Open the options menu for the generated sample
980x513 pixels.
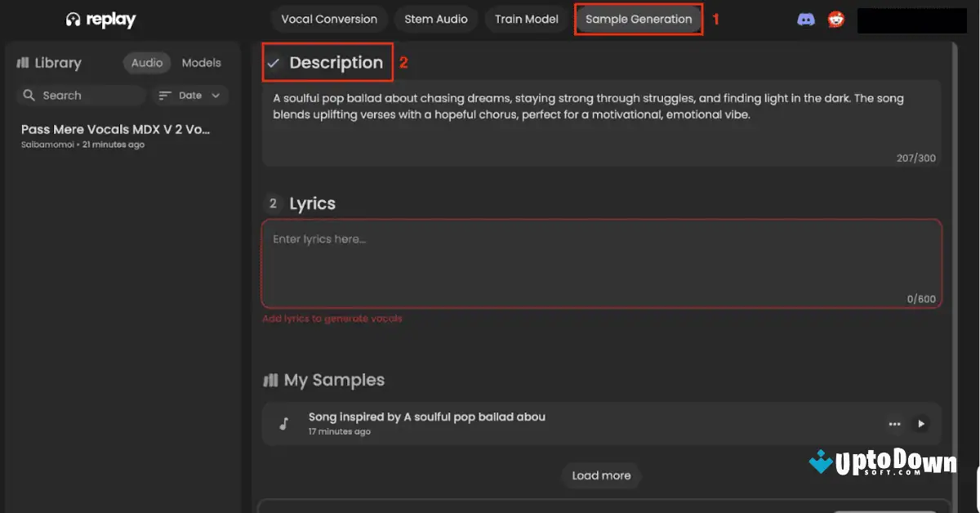click(894, 424)
